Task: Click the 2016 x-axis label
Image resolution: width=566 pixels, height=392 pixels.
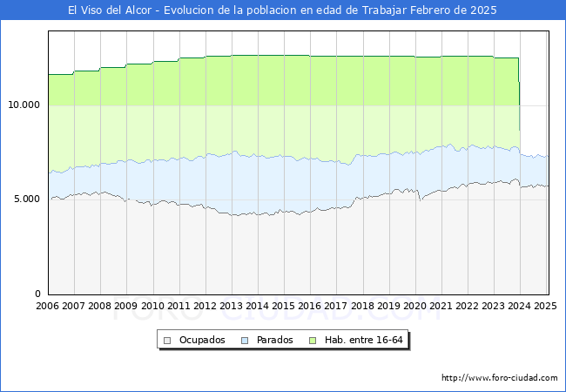Action: tap(310, 306)
